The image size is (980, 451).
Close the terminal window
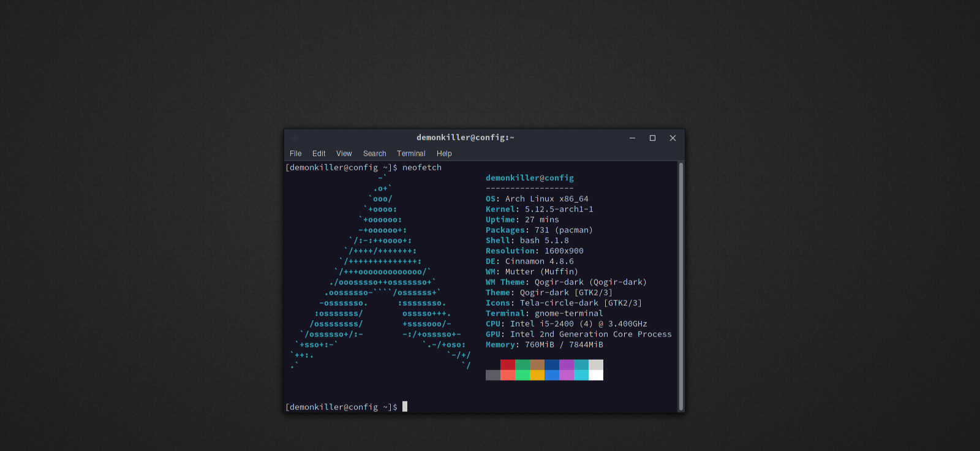tap(673, 138)
